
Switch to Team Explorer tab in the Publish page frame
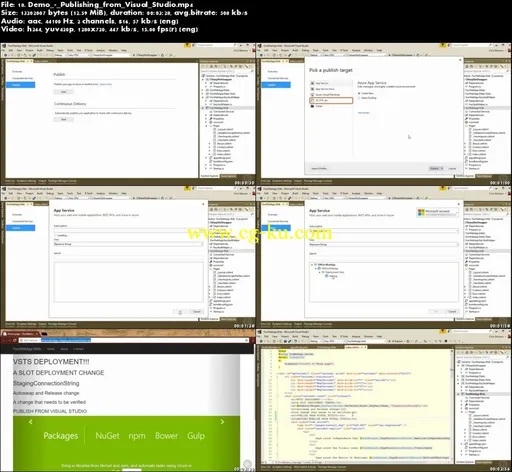coord(229,176)
